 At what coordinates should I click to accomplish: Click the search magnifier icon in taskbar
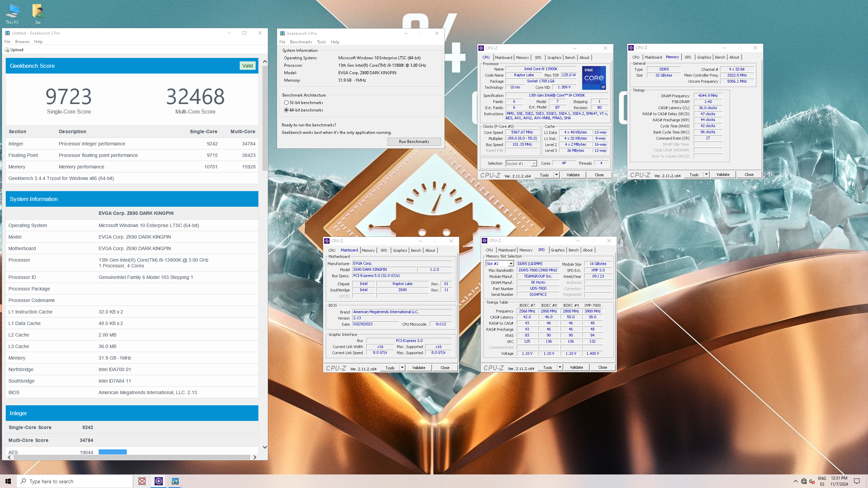pos(23,481)
